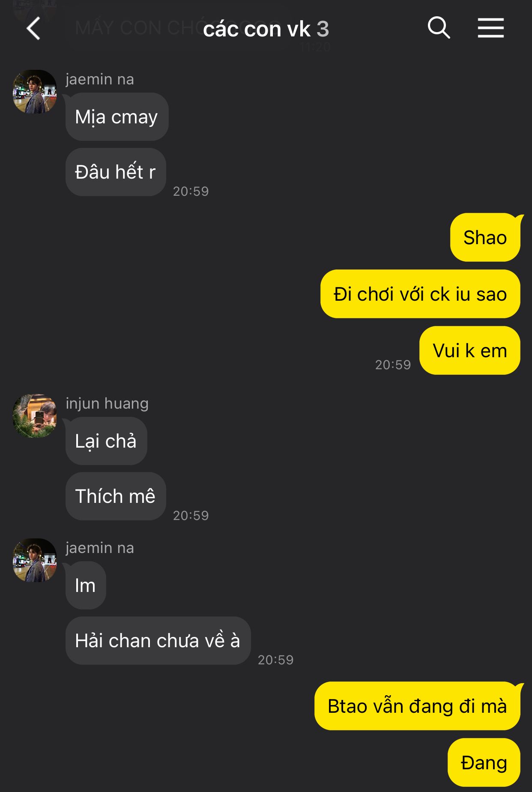
Task: Select the "Lại chả" message
Action: 106,441
